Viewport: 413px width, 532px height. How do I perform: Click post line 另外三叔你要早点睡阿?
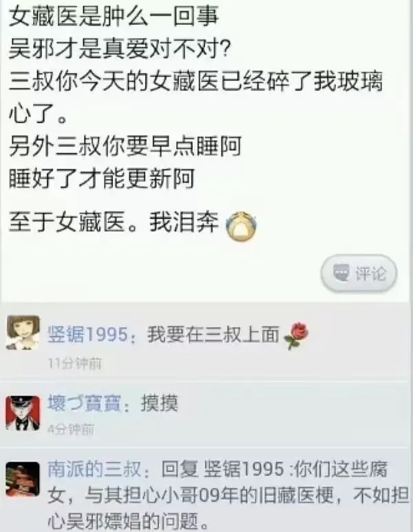pyautogui.click(x=125, y=146)
